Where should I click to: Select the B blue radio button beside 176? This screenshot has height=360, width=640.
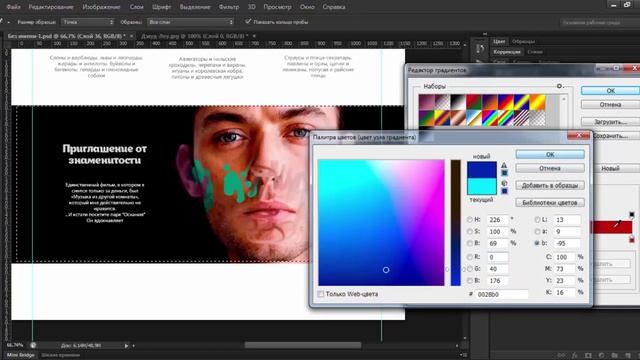[x=470, y=281]
